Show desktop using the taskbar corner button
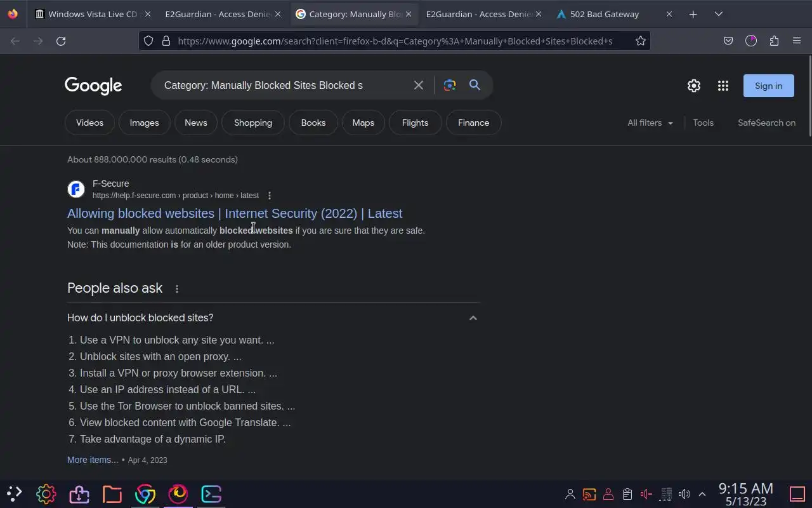Image resolution: width=812 pixels, height=508 pixels. [797, 494]
